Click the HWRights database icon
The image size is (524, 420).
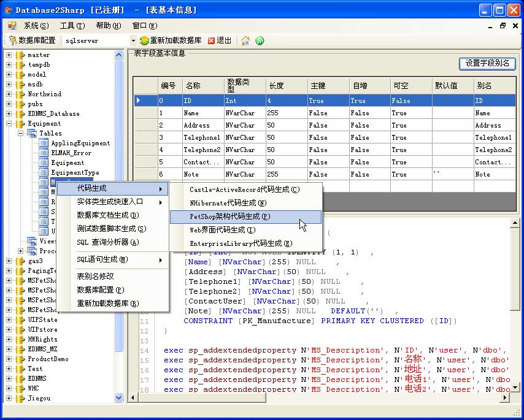(x=21, y=339)
